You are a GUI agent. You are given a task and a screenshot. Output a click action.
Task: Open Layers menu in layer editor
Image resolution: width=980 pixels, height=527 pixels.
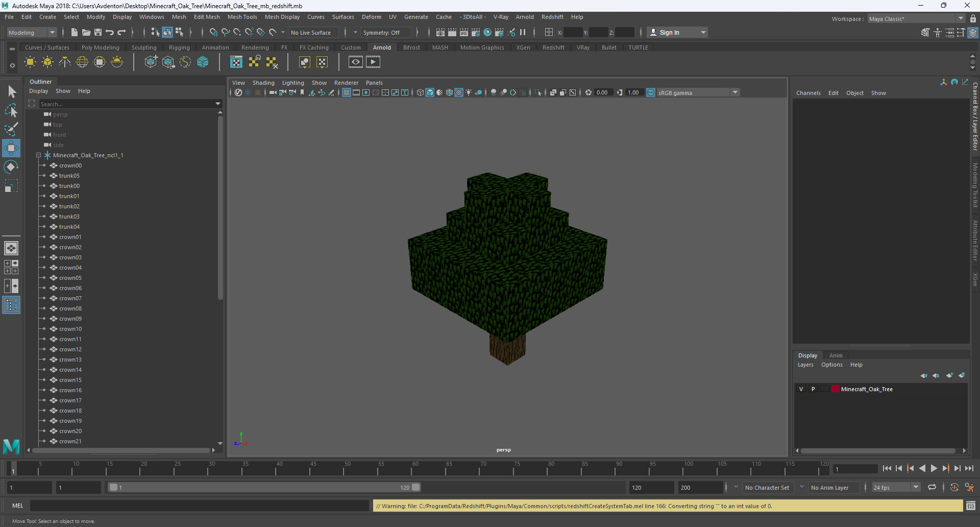(x=805, y=365)
